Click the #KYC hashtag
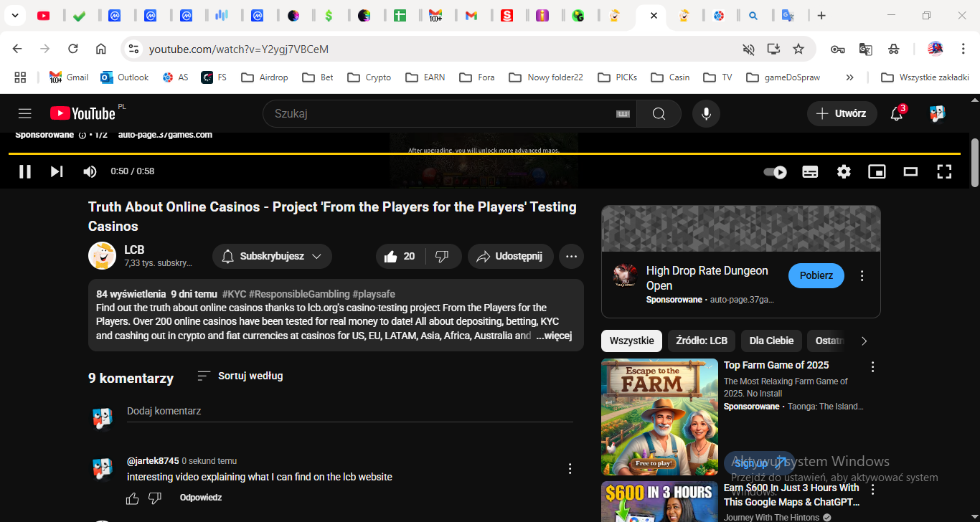Viewport: 980px width, 522px height. (x=234, y=294)
